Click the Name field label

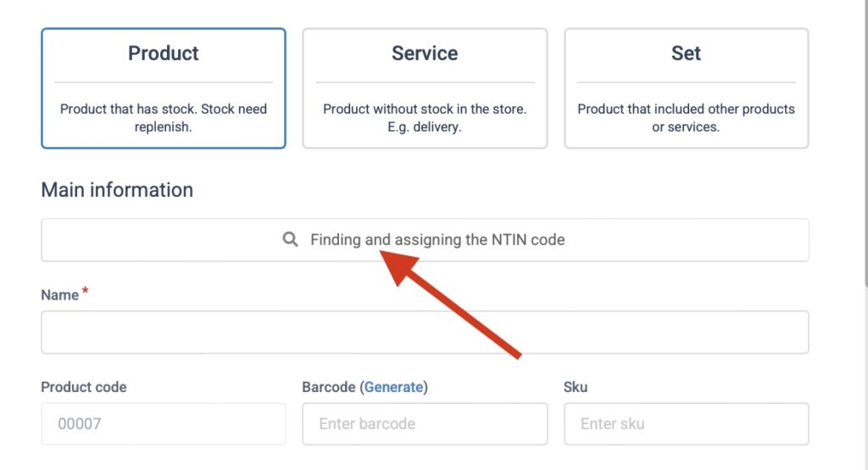point(59,295)
